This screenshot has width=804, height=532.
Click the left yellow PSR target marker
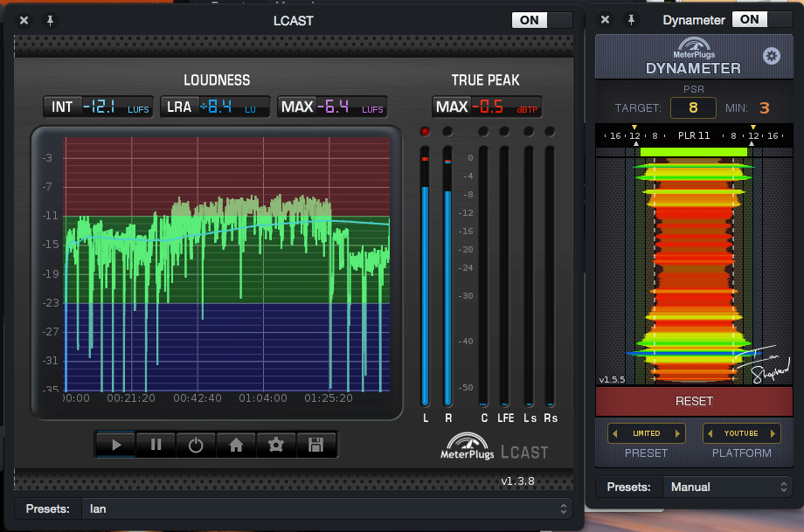click(634, 128)
